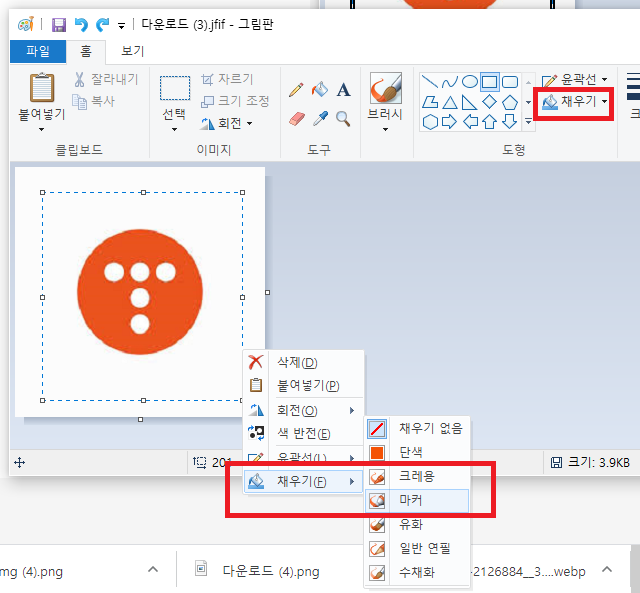This screenshot has width=640, height=593.
Task: Select the Left arrow shape
Action: point(470,122)
